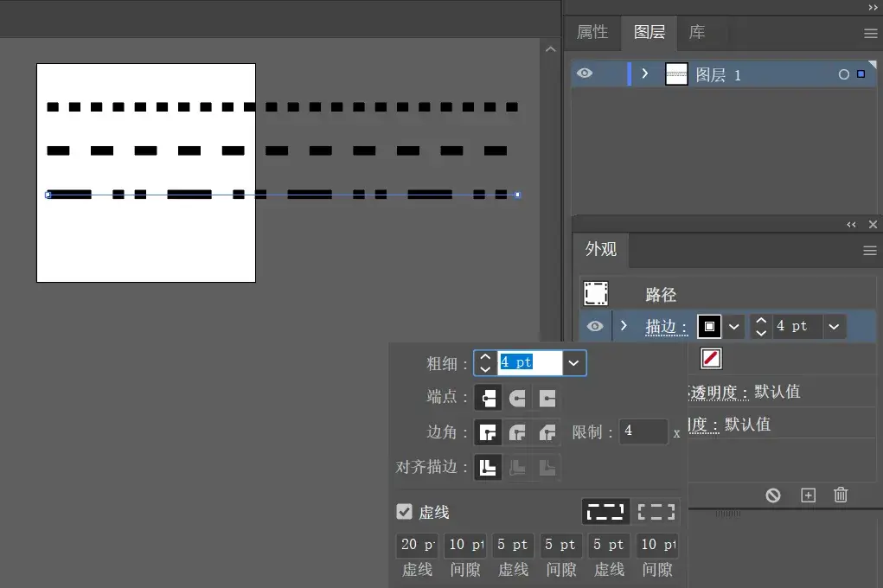Toggle the 虚线 dashed line checkbox
This screenshot has height=588, width=883.
point(405,511)
